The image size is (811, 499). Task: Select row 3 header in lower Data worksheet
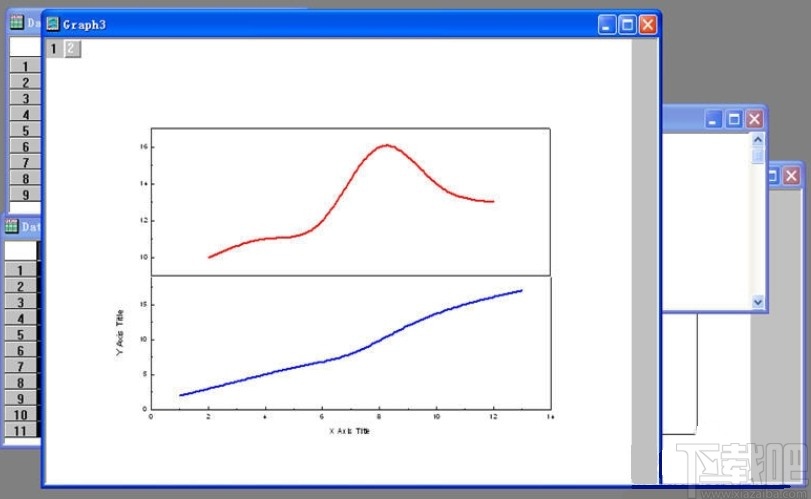[21, 303]
